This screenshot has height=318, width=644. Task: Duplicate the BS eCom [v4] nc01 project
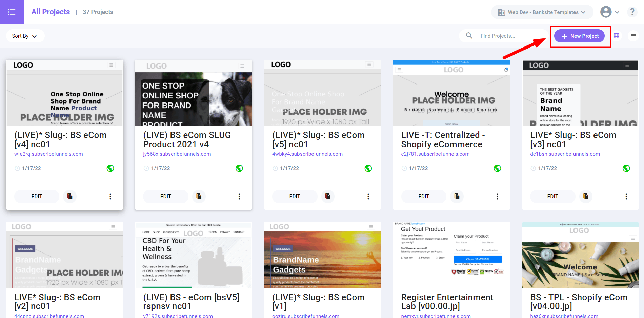[x=70, y=197]
